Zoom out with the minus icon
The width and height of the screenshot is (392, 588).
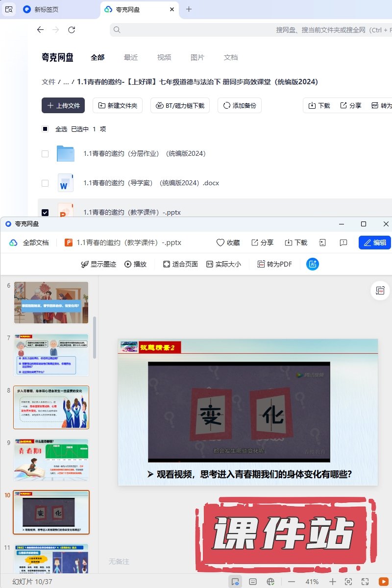[292, 582]
